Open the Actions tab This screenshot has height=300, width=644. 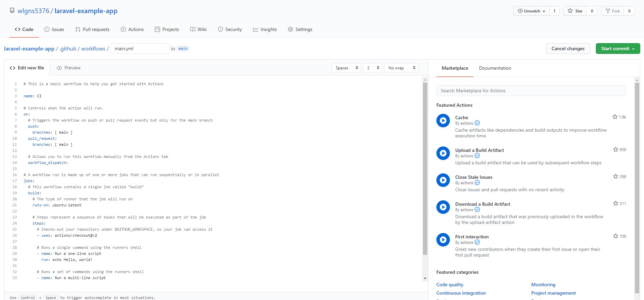(x=132, y=29)
